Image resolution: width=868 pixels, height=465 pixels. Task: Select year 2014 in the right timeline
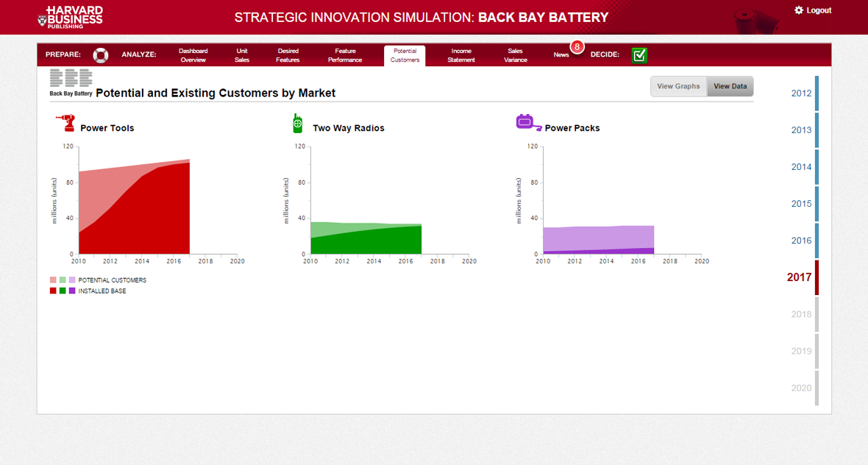click(801, 167)
